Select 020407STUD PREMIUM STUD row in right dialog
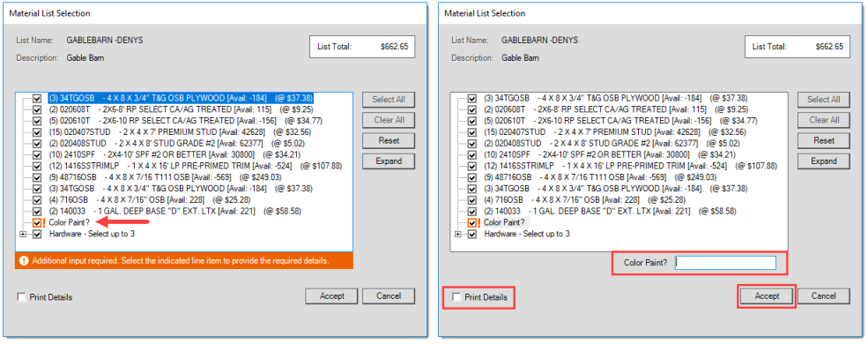This screenshot has width=868, height=344. [614, 131]
